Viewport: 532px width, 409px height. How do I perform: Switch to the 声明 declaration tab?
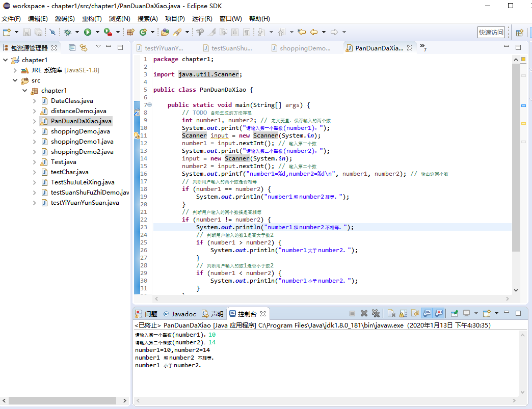coord(212,314)
